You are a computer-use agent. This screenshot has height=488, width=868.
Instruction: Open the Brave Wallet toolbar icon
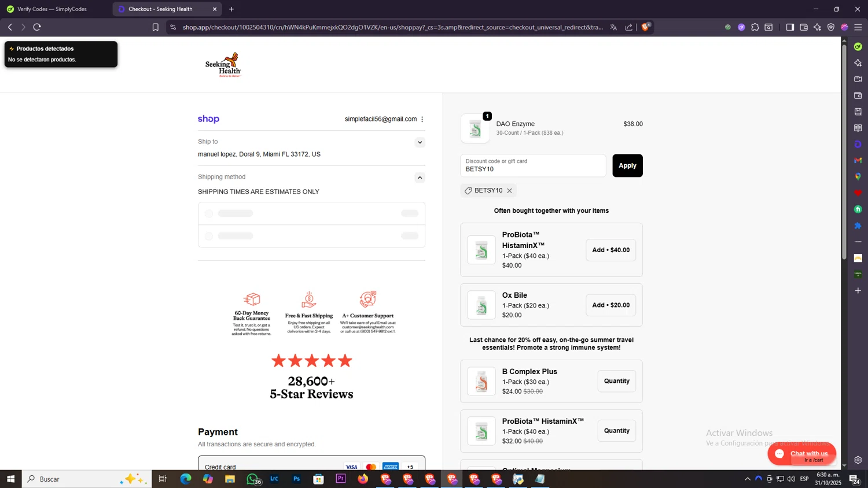[804, 27]
